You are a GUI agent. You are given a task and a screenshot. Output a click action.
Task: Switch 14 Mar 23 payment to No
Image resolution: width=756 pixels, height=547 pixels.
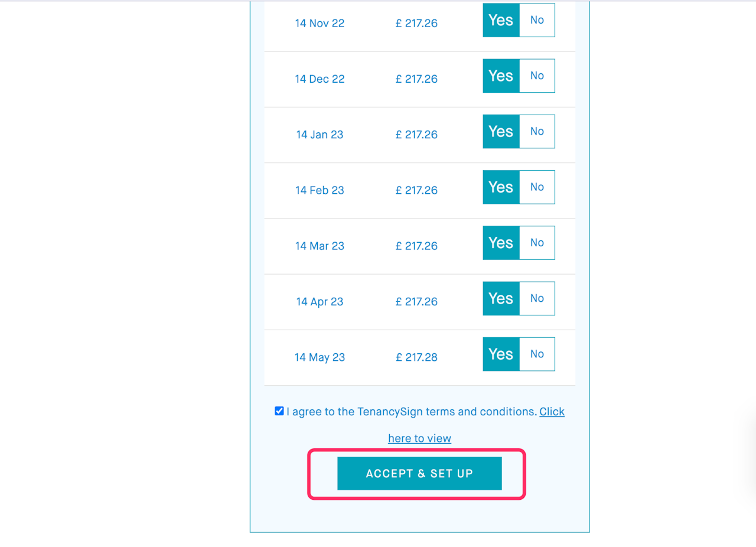[x=537, y=243]
